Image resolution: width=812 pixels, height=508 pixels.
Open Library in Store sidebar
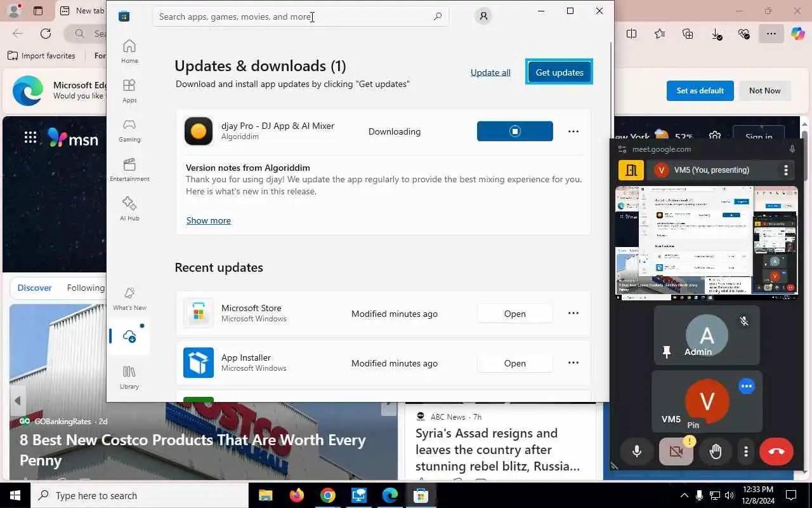[129, 377]
